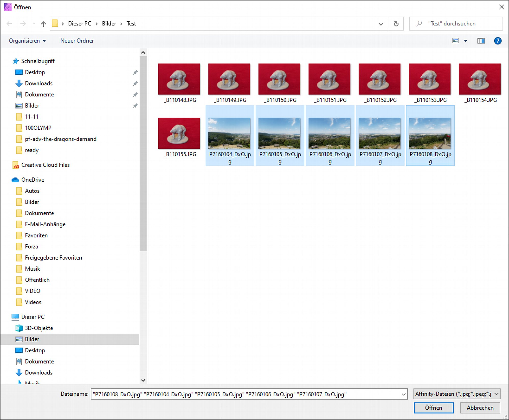Click the Creative Cloud Files icon
This screenshot has height=420, width=509.
(16, 165)
